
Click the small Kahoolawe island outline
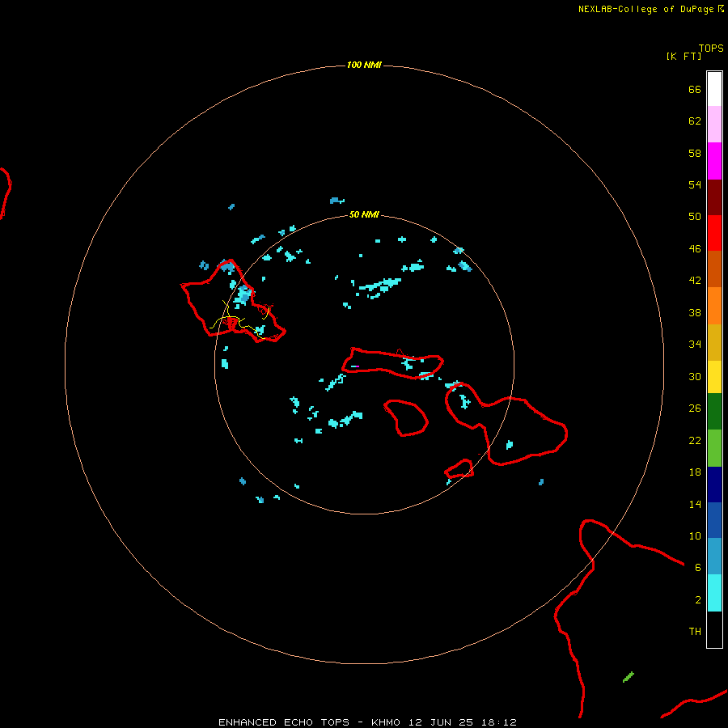(x=459, y=469)
